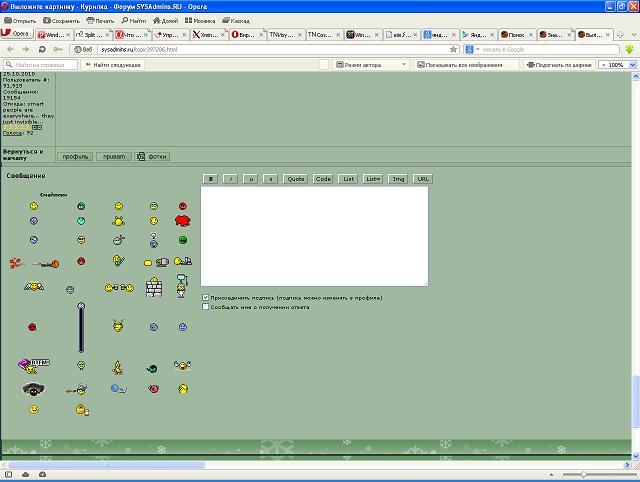Click the URL button

(423, 179)
